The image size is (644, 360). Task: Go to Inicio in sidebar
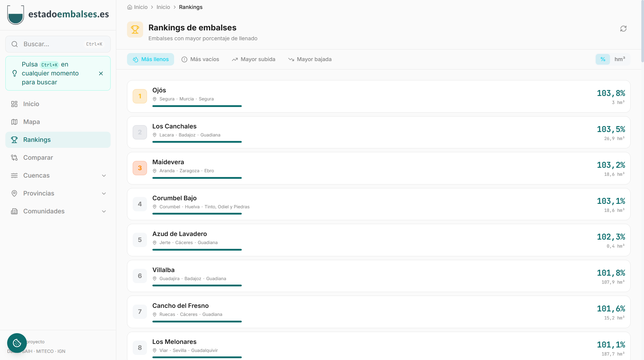(x=31, y=104)
